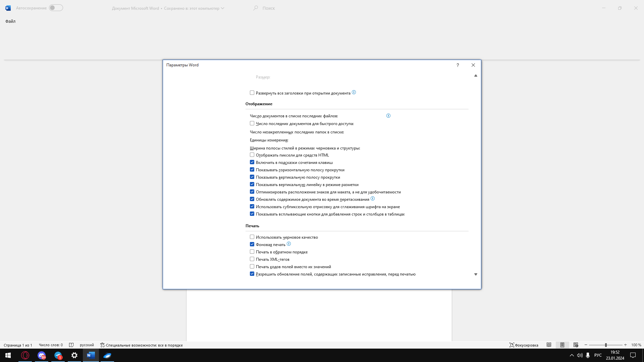
Task: Click volume speaker icon in tray
Action: tap(580, 355)
